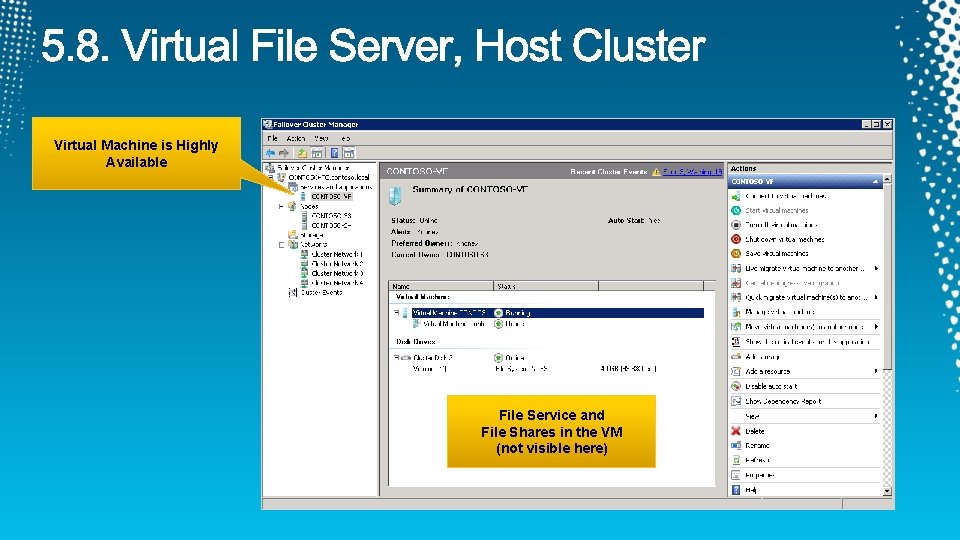Viewport: 960px width, 540px height.
Task: Click the Manage virtual machine icon
Action: tap(736, 312)
